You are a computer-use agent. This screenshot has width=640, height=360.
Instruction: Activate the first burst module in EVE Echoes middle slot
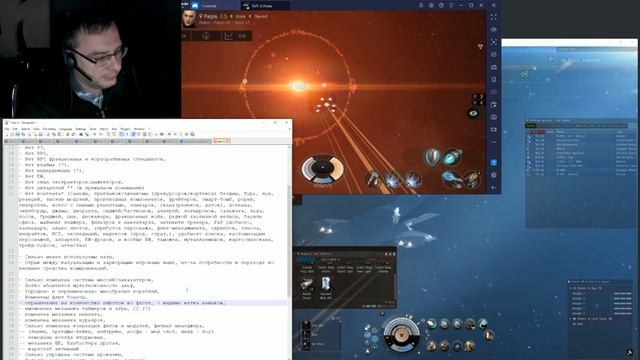pyautogui.click(x=393, y=180)
